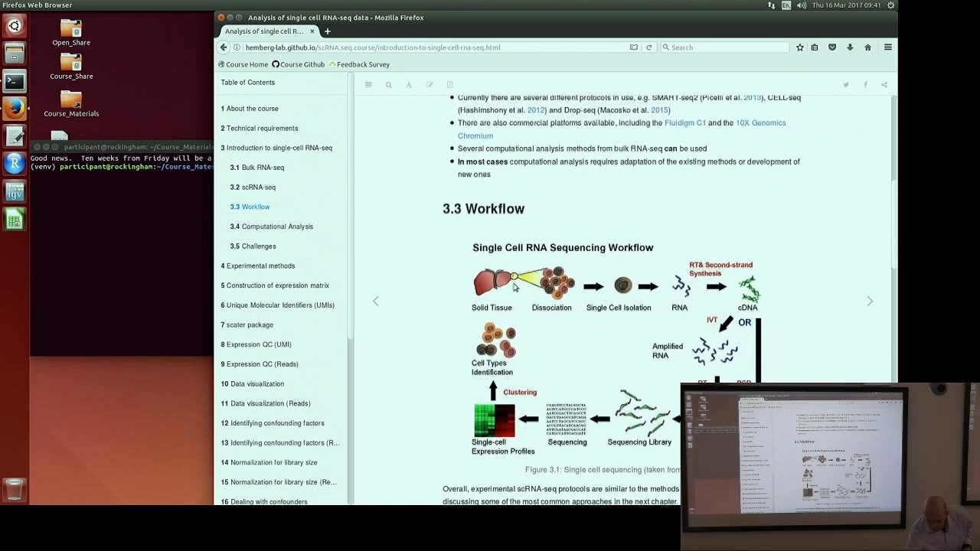The height and width of the screenshot is (551, 980).
Task: Open the Trash in the dock
Action: pyautogui.click(x=14, y=489)
